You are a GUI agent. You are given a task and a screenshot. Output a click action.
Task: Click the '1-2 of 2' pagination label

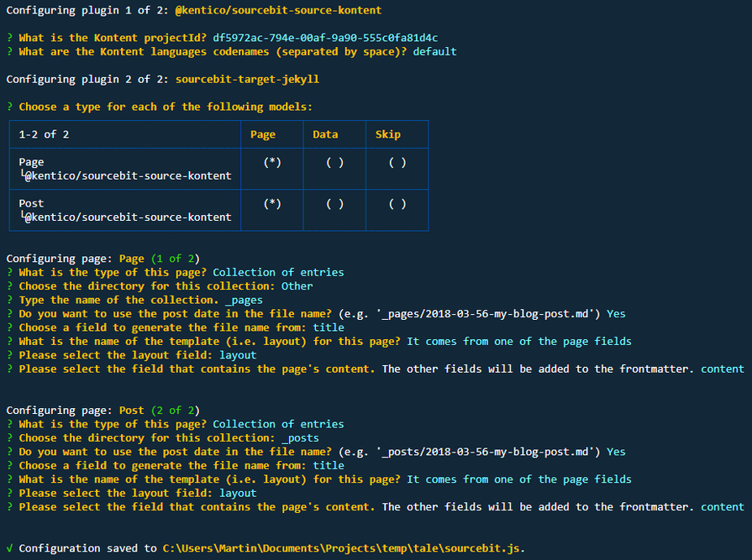tap(44, 134)
